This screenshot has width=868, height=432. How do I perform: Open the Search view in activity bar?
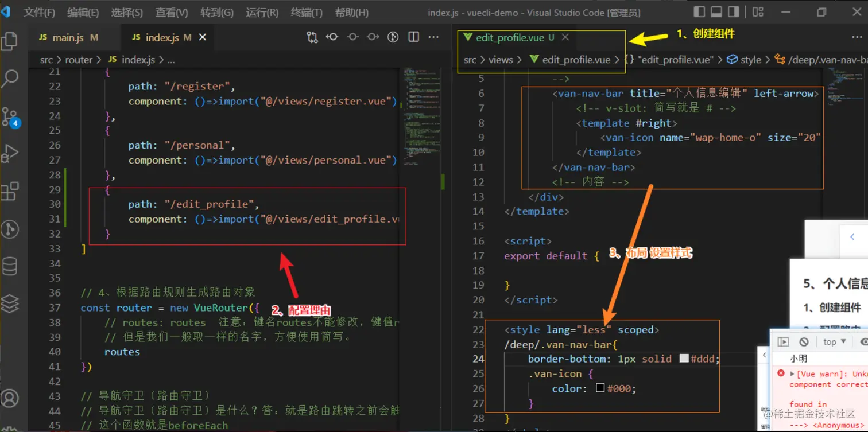coord(10,78)
